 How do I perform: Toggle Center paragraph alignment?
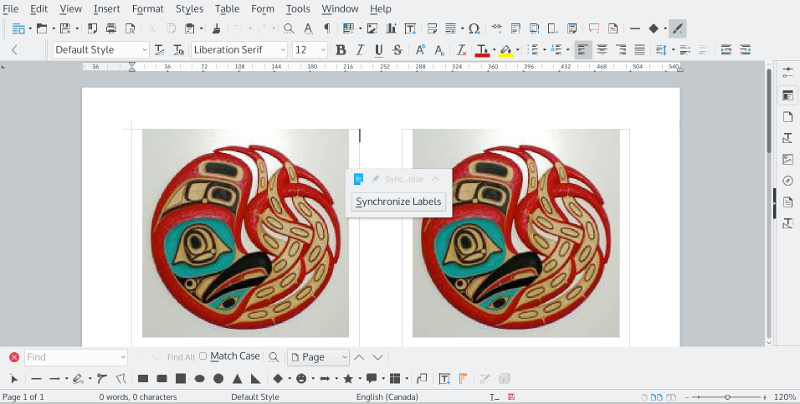602,50
